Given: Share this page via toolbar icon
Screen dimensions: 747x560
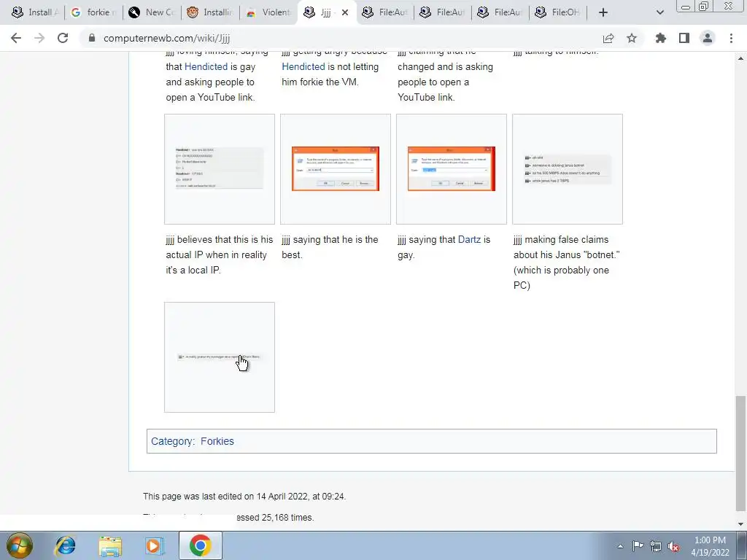Looking at the screenshot, I should [608, 38].
